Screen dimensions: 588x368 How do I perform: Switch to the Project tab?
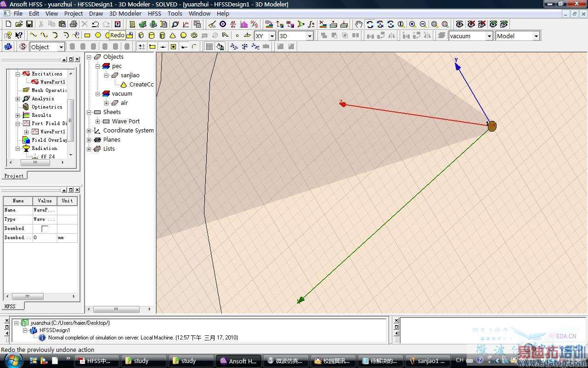click(14, 176)
